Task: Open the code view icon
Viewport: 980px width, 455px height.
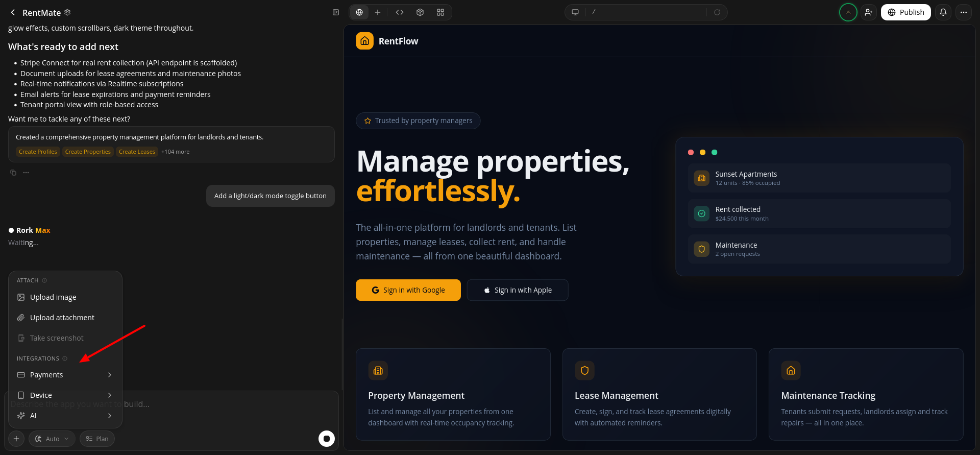Action: click(x=400, y=12)
